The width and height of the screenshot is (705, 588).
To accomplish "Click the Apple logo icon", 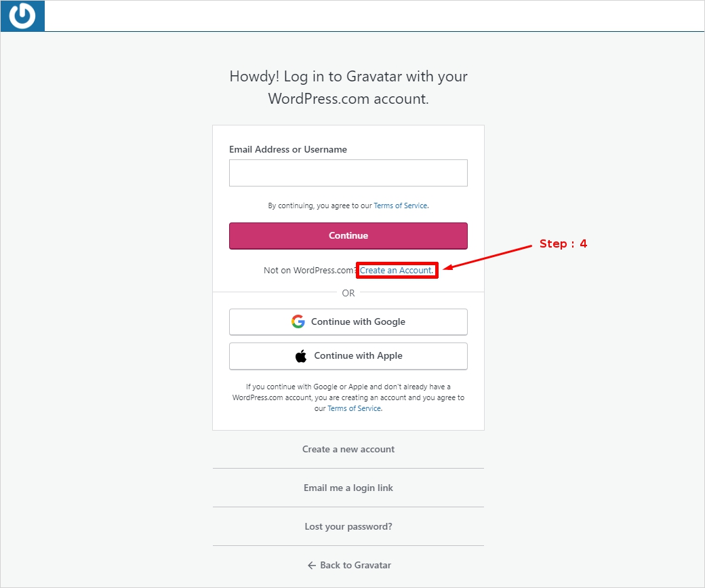I will point(301,356).
